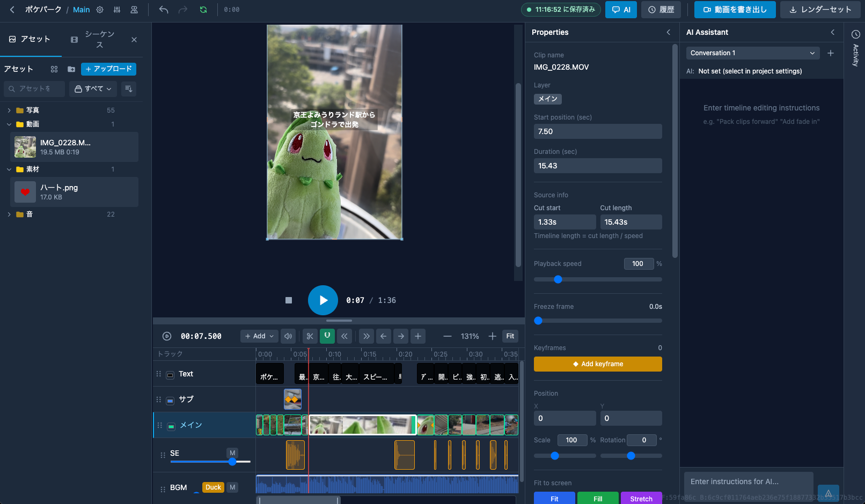Open the すべて filter dropdown
865x504 pixels.
[93, 88]
